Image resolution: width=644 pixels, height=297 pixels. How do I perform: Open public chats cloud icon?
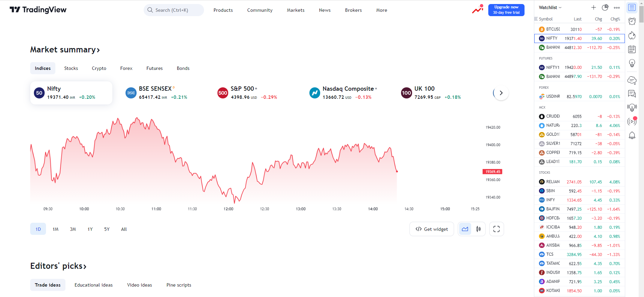point(632,80)
